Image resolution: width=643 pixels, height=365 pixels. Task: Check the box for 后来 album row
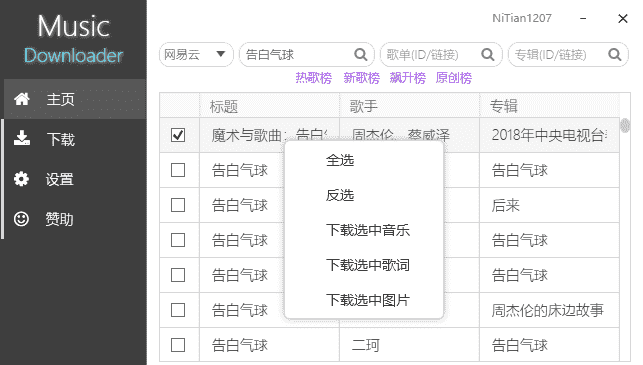(178, 205)
